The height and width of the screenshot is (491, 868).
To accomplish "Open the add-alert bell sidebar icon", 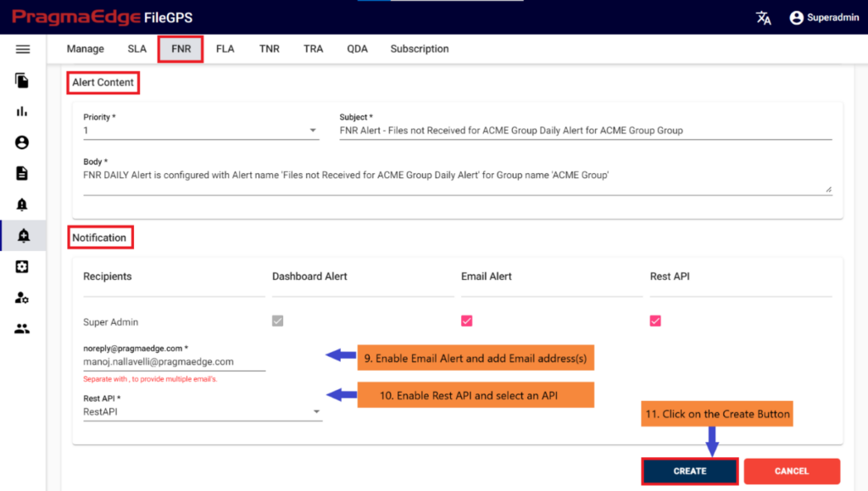I will (23, 236).
